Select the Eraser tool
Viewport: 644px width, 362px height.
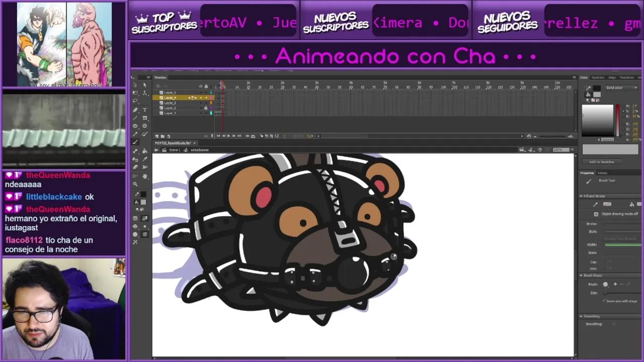click(135, 167)
